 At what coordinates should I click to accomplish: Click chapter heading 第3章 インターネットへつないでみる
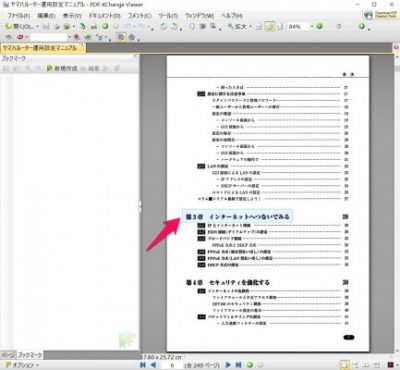click(237, 216)
